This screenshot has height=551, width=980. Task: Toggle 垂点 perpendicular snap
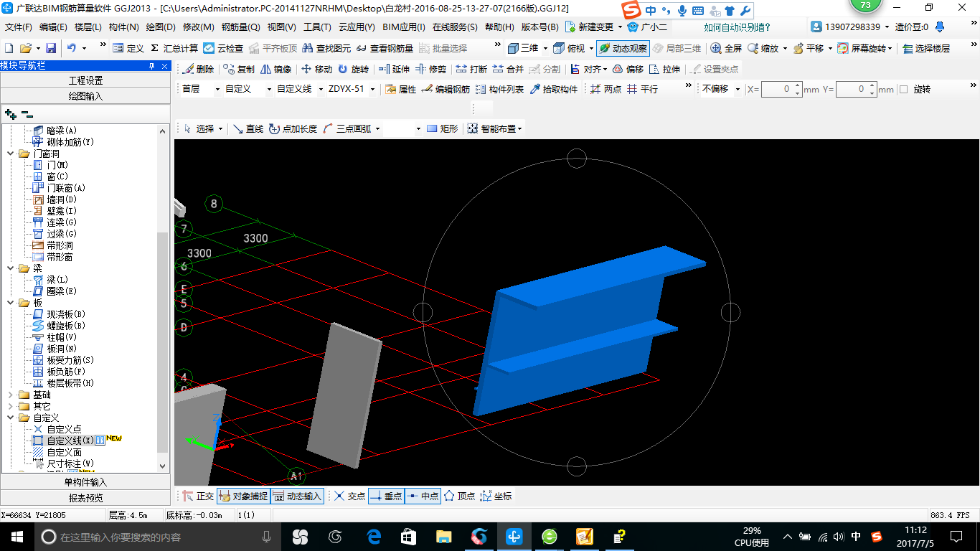(x=386, y=496)
